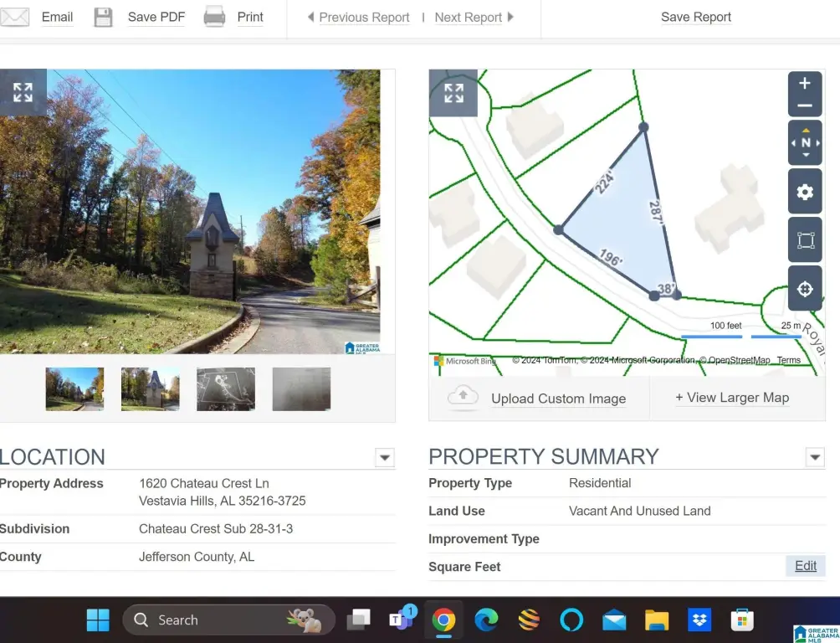Zoom out on the parcel map
Viewport: 840px width, 643px height.
804,105
